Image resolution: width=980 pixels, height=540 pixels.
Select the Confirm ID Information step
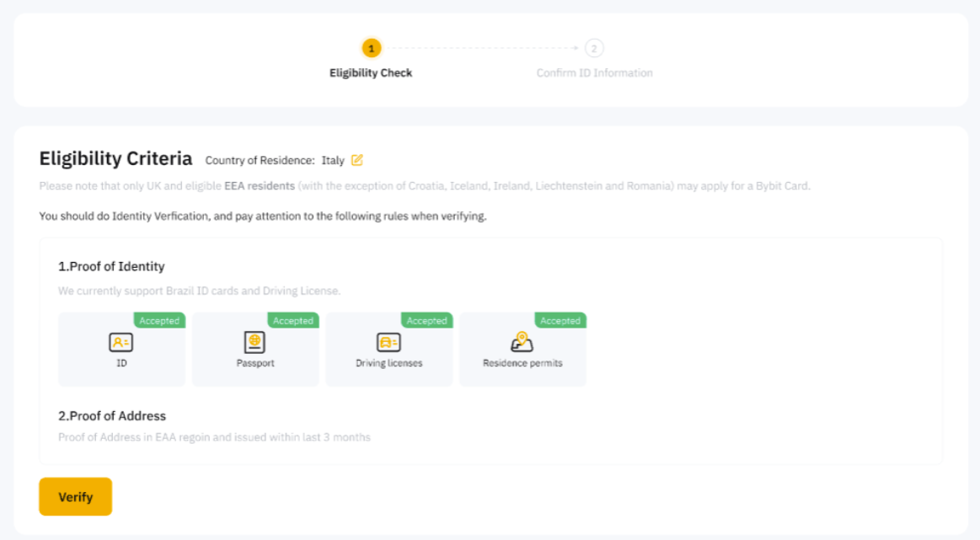594,72
